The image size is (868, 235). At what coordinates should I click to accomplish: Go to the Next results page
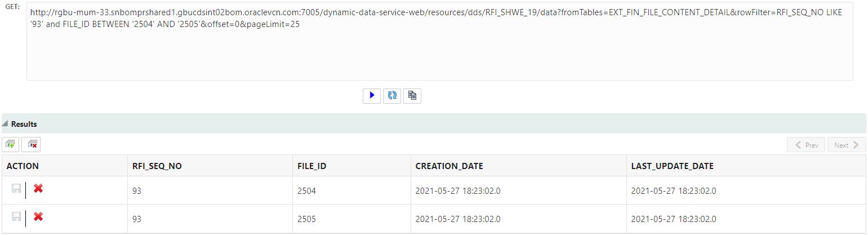[x=847, y=145]
